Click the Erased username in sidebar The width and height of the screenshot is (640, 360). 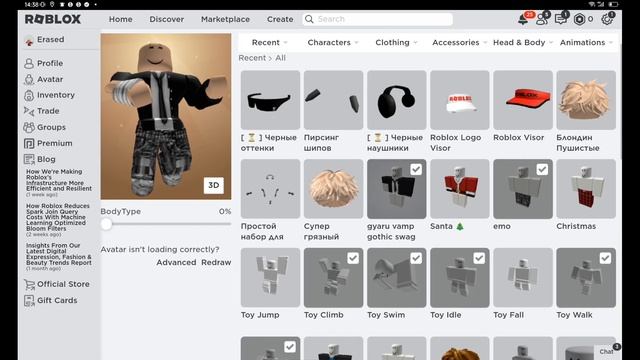[x=51, y=40]
